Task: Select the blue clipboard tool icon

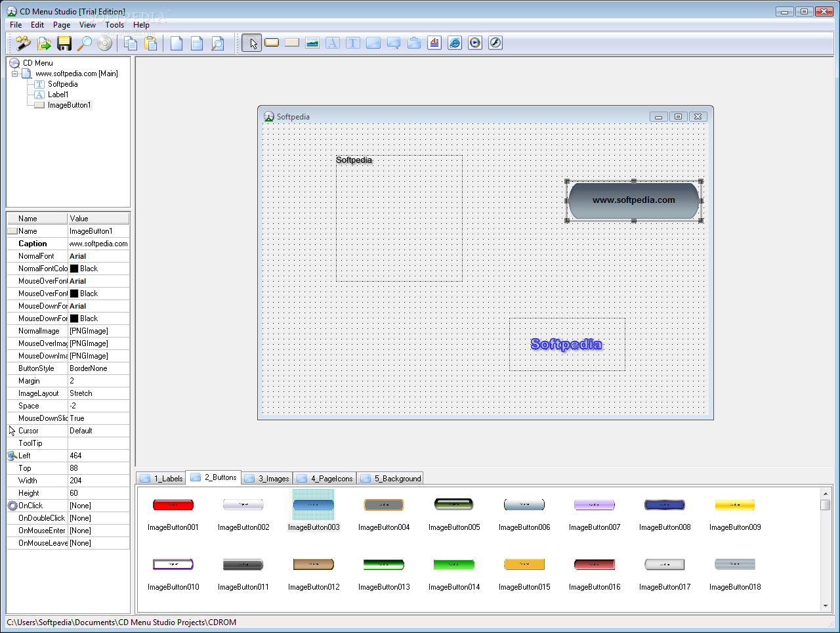Action: [x=414, y=43]
